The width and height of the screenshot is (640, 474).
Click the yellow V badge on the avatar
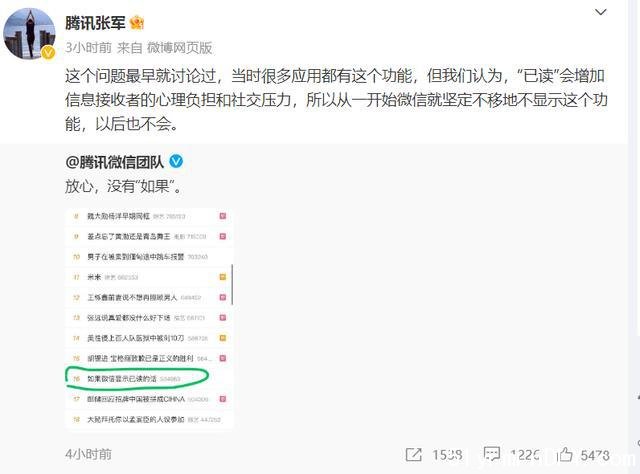click(x=48, y=52)
